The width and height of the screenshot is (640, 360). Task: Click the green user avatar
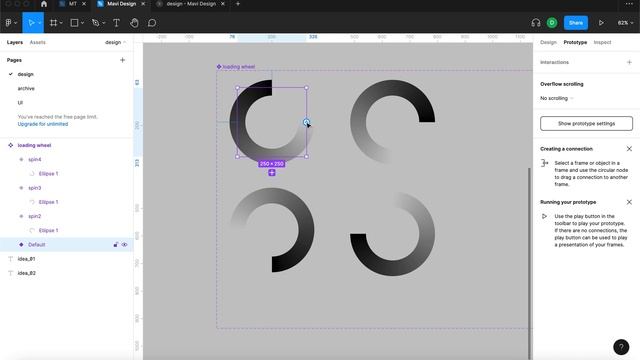pyautogui.click(x=552, y=23)
